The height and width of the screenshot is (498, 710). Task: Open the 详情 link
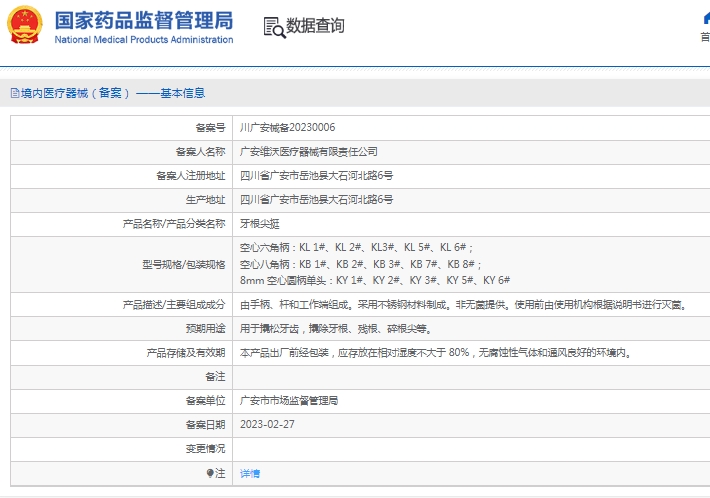point(250,473)
